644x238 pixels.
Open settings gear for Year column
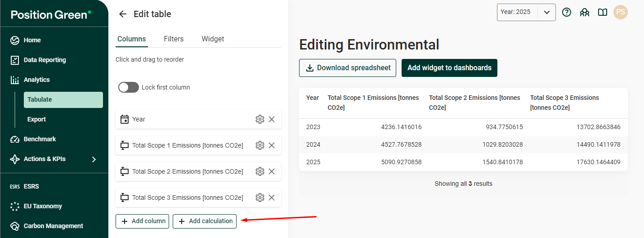click(x=259, y=119)
